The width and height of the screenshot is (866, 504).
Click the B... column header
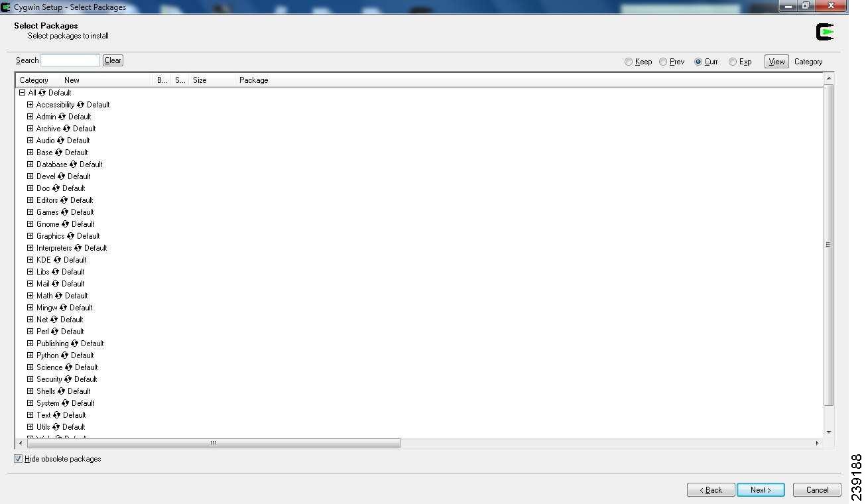[x=162, y=80]
